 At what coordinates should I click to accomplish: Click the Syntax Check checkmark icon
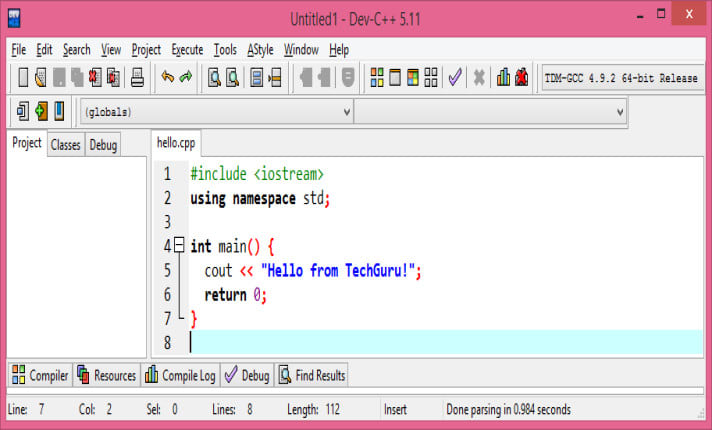[x=455, y=78]
